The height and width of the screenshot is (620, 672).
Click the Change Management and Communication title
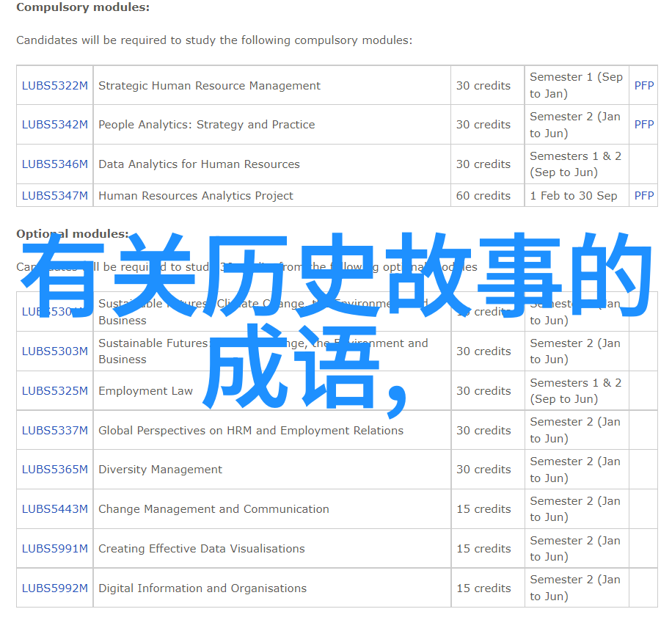(x=213, y=509)
